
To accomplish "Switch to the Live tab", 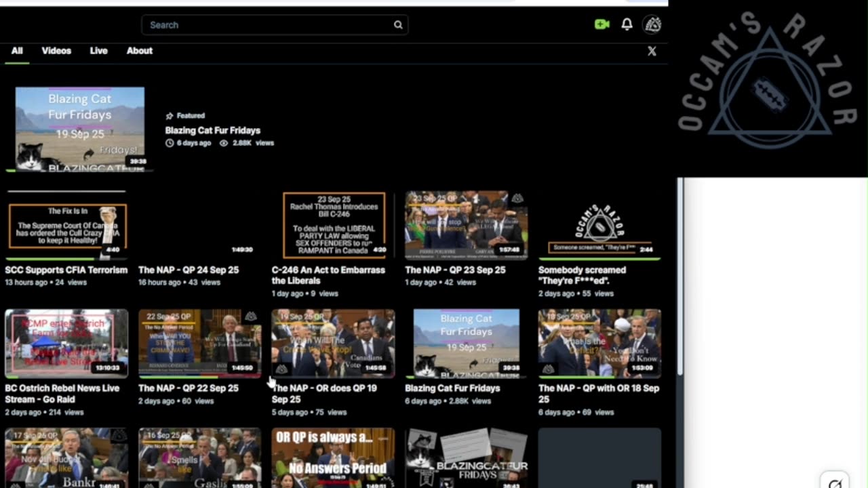I will pyautogui.click(x=98, y=51).
